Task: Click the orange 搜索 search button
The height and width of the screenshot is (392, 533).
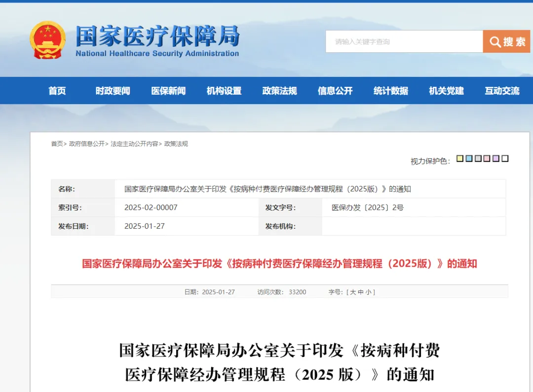Action: [506, 41]
